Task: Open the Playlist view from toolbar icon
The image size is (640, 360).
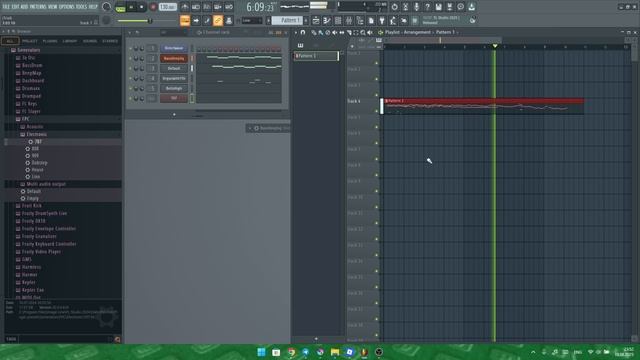Action: [x=316, y=20]
